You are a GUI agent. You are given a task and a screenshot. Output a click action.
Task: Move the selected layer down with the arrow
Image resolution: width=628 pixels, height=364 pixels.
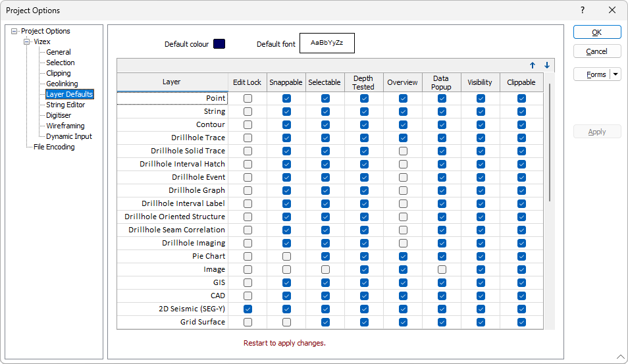(546, 65)
